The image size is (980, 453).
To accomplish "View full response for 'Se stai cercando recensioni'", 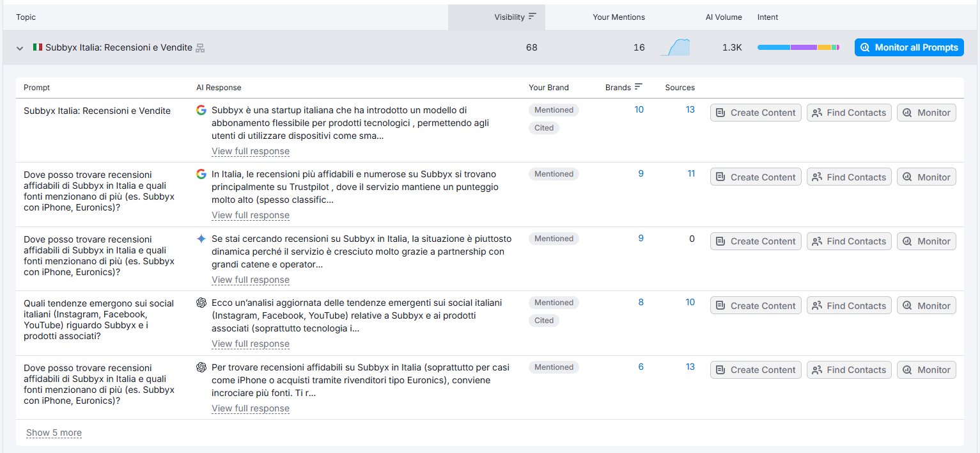I will coord(251,280).
